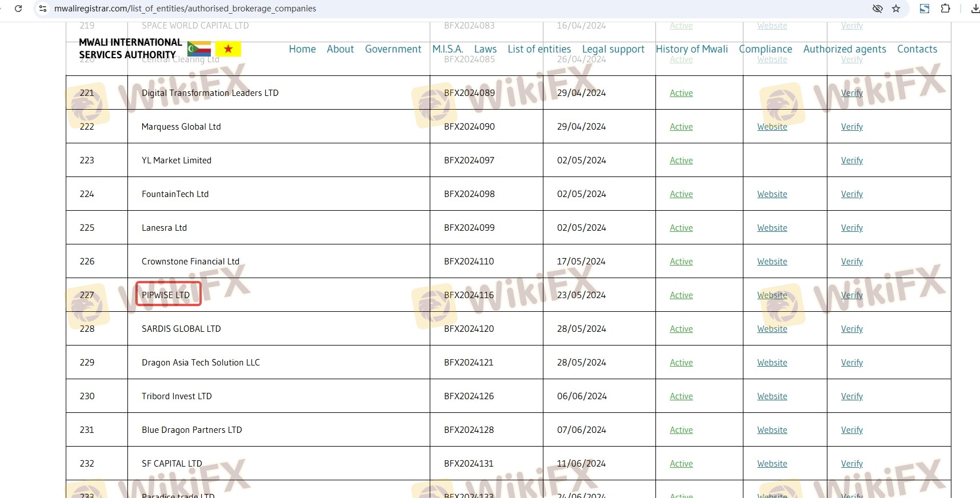Screen dimensions: 980x498
Task: Open Website link for SARDIS GLOBAL LTD
Action: tap(772, 329)
